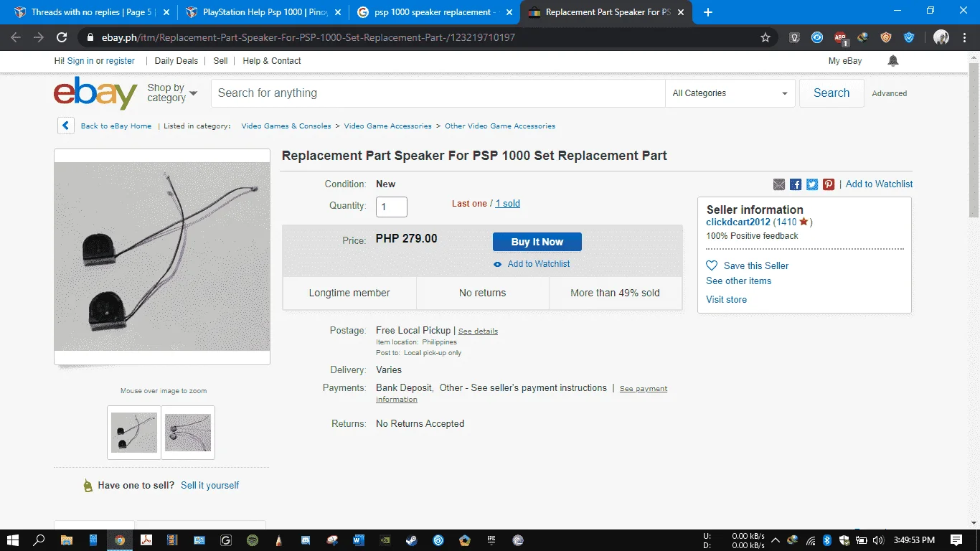Click the eBay logo
The width and height of the screenshot is (980, 551).
95,93
